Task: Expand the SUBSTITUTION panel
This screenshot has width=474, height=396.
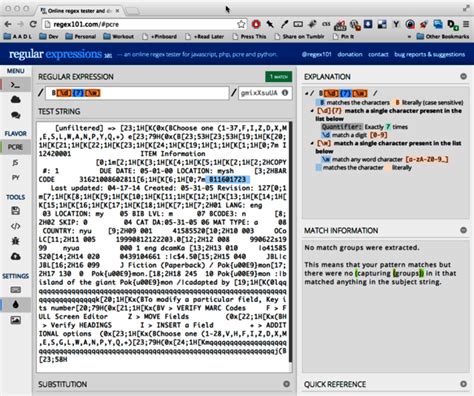Action: (x=286, y=384)
